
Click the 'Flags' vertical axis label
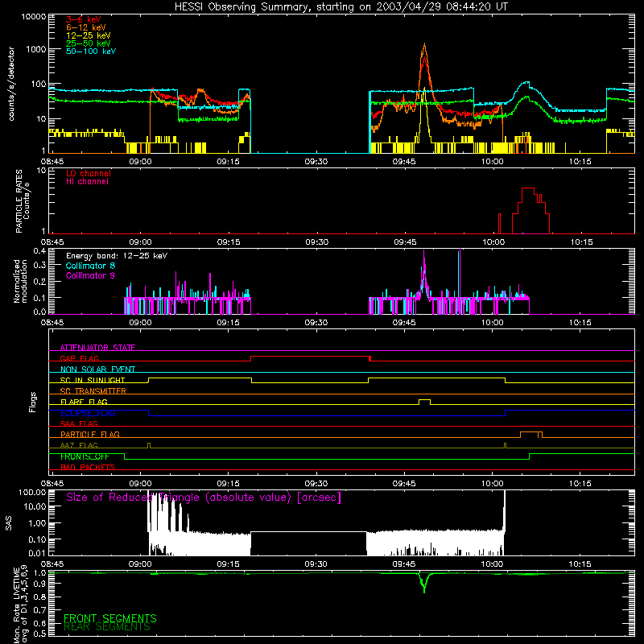32,402
